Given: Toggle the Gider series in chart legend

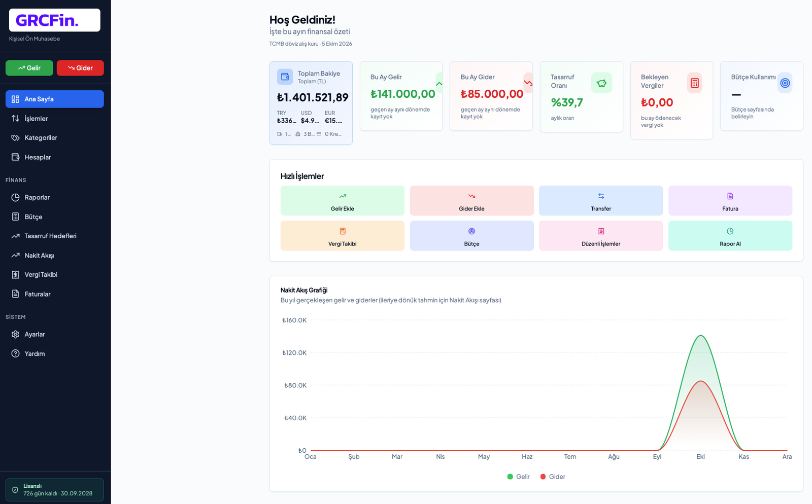Looking at the screenshot, I should point(553,477).
